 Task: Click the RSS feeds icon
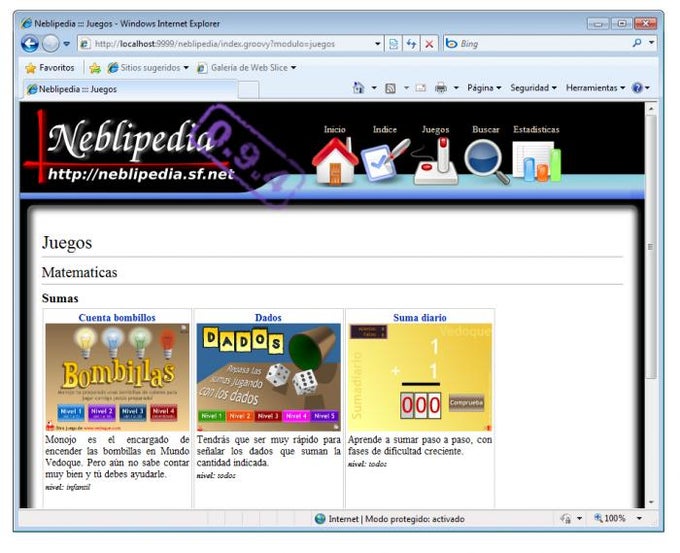coord(390,88)
